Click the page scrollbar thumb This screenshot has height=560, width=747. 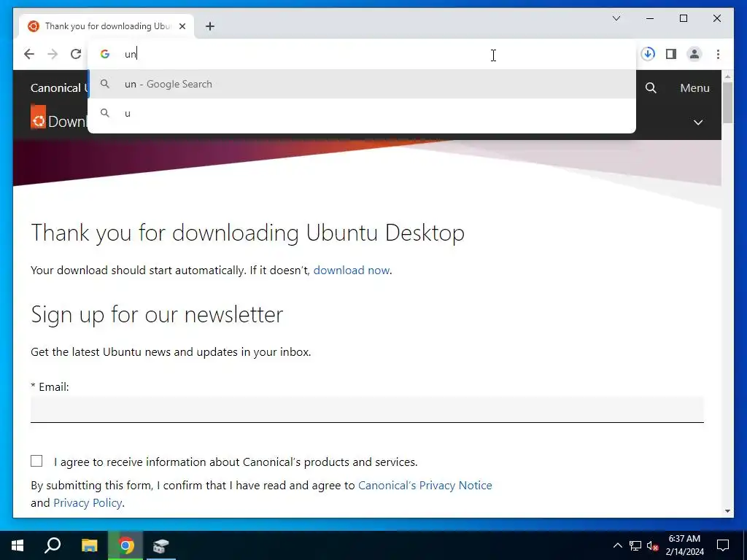[727, 103]
